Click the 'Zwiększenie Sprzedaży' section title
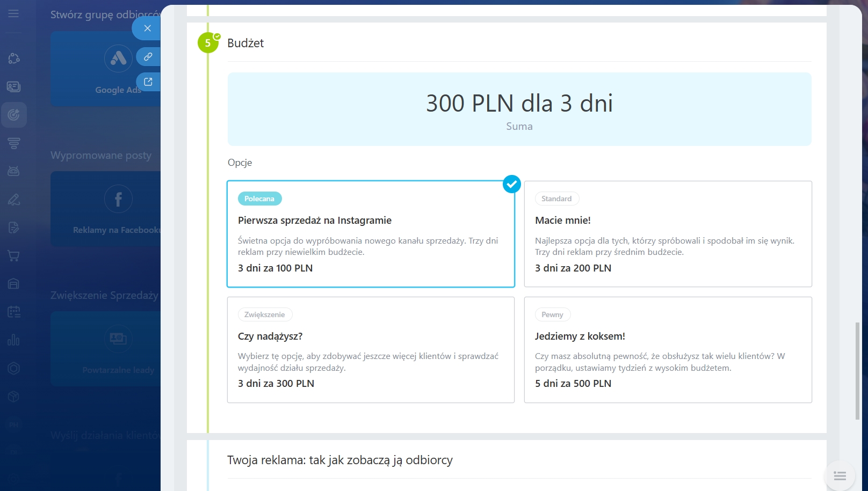The height and width of the screenshot is (491, 868). [104, 295]
